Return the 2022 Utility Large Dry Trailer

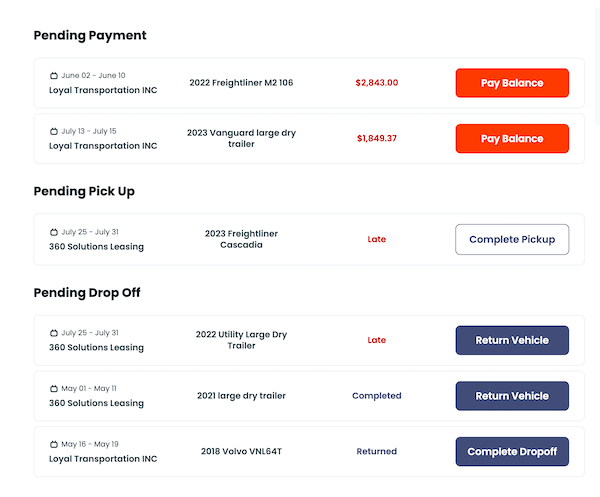point(512,340)
